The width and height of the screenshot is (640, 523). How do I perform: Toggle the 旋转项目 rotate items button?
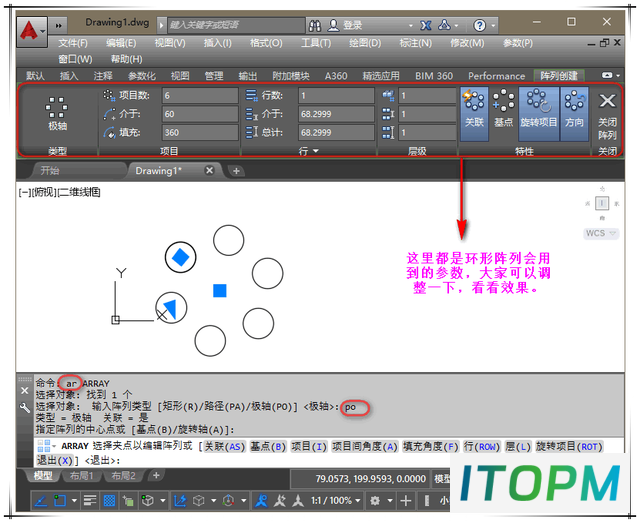(x=538, y=114)
